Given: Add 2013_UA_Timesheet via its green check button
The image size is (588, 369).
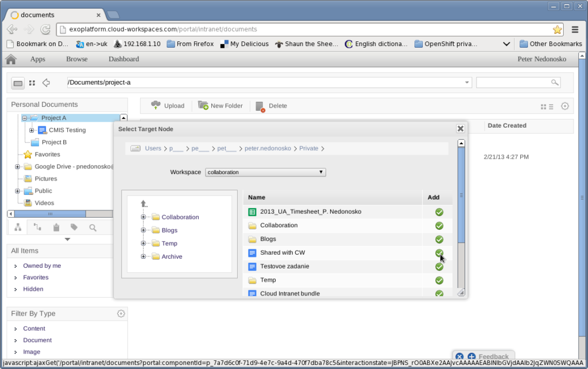Looking at the screenshot, I should (439, 212).
